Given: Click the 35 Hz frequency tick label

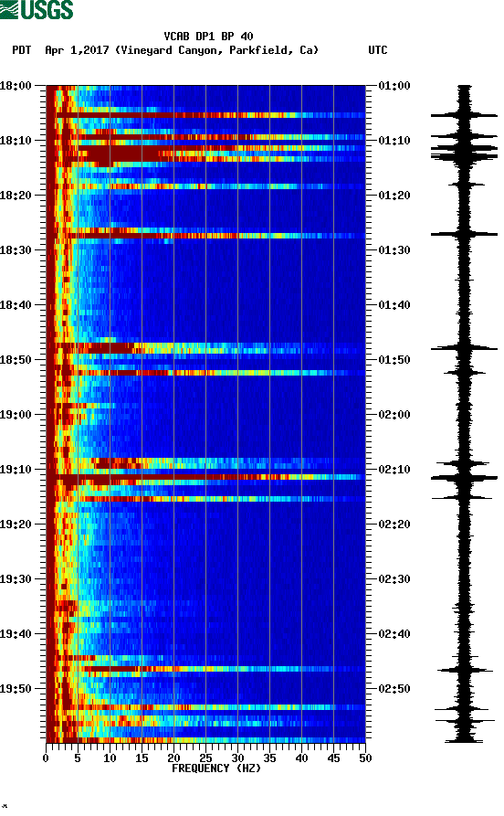Looking at the screenshot, I should point(269,758).
